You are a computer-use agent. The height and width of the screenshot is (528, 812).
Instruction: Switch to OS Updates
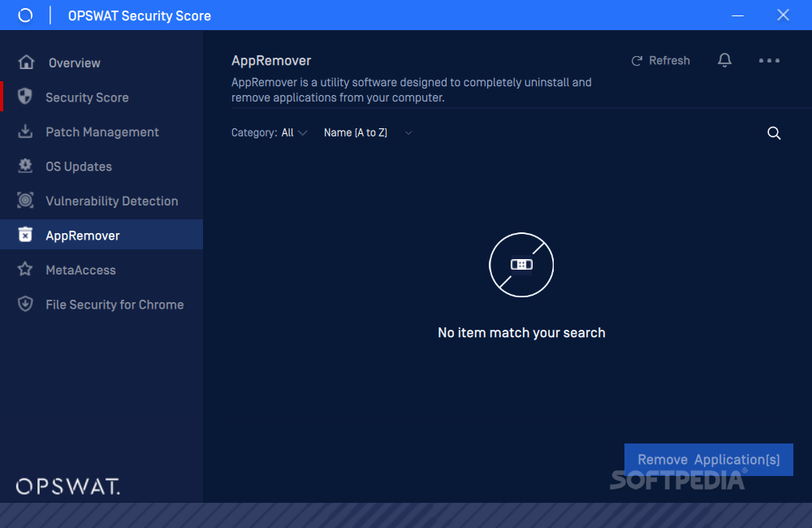pos(101,167)
